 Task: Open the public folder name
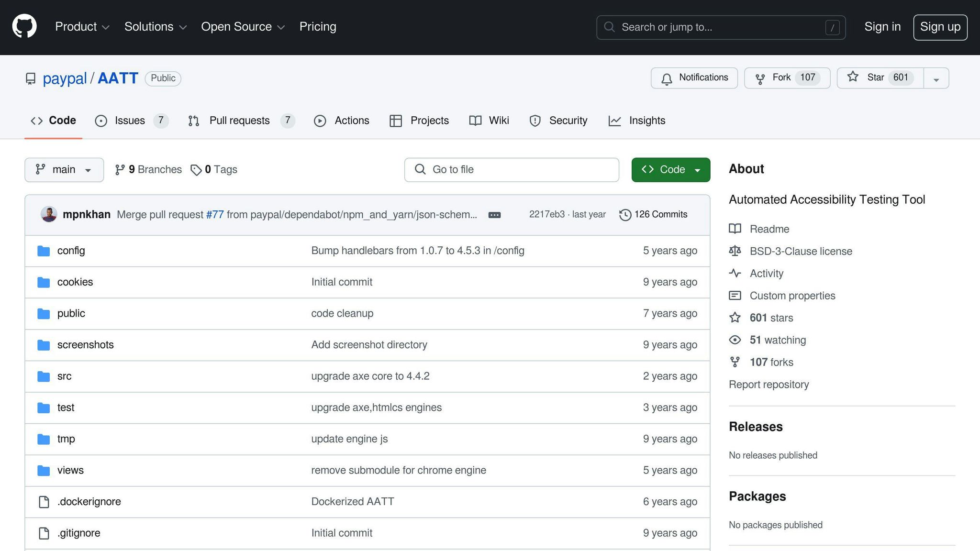(71, 314)
